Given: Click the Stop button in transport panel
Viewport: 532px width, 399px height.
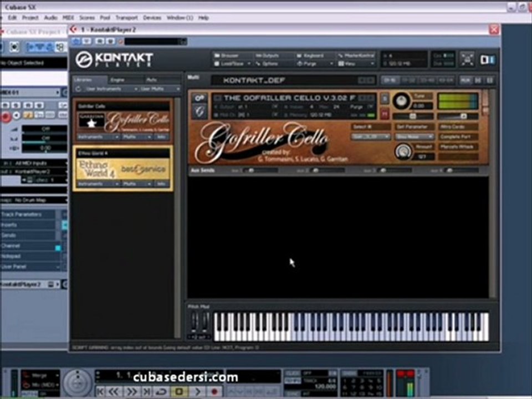Looking at the screenshot, I should [x=179, y=392].
